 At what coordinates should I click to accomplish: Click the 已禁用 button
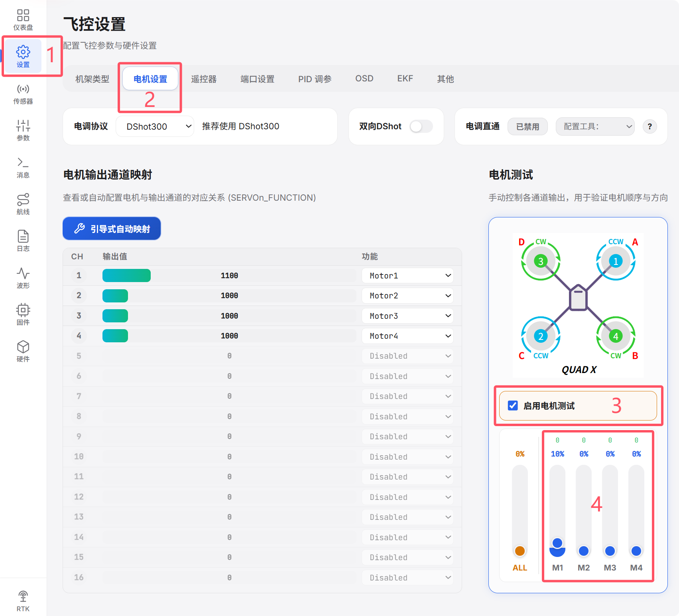coord(527,126)
